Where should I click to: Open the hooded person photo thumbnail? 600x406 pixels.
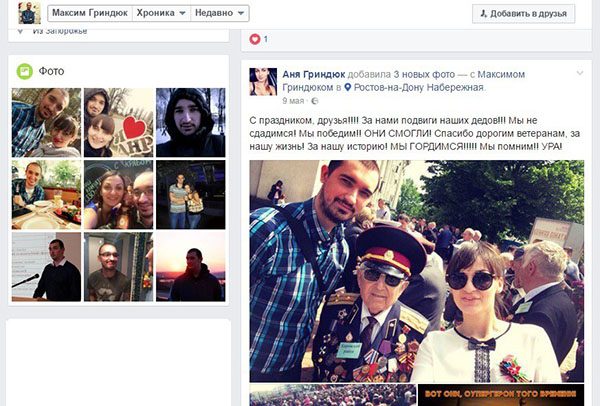(x=191, y=123)
